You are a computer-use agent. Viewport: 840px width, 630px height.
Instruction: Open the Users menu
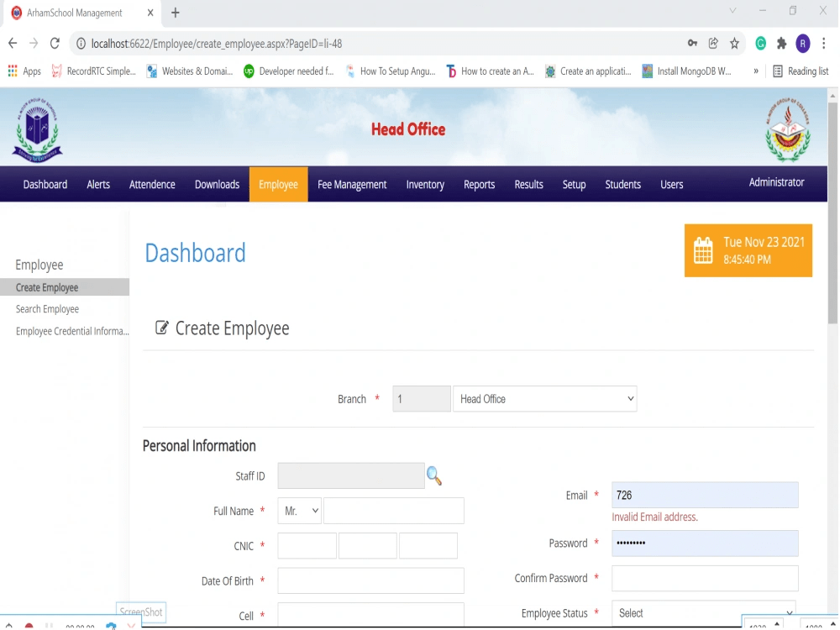click(672, 184)
